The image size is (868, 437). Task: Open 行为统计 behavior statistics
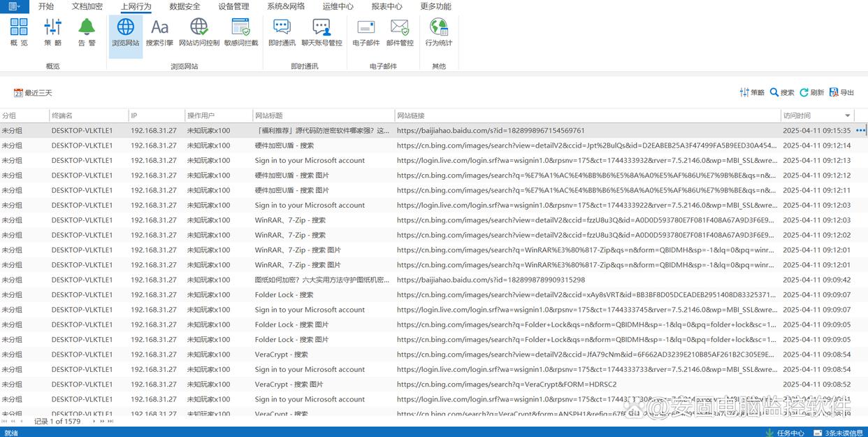coord(439,33)
